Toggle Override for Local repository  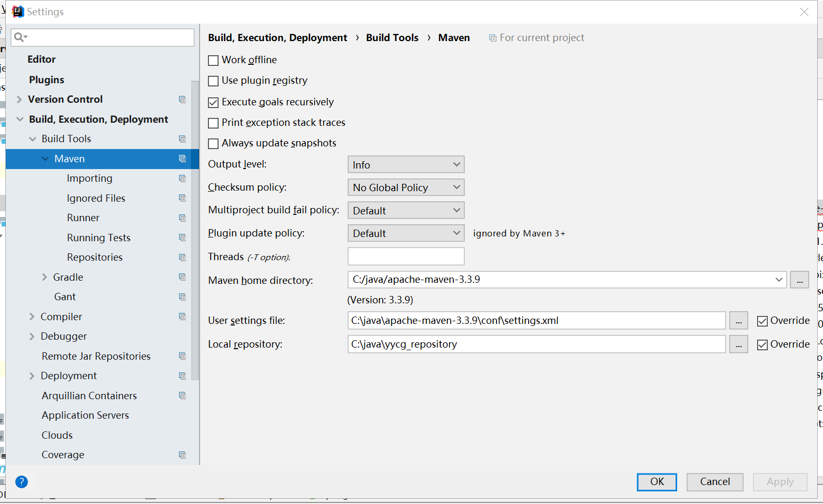tap(762, 345)
